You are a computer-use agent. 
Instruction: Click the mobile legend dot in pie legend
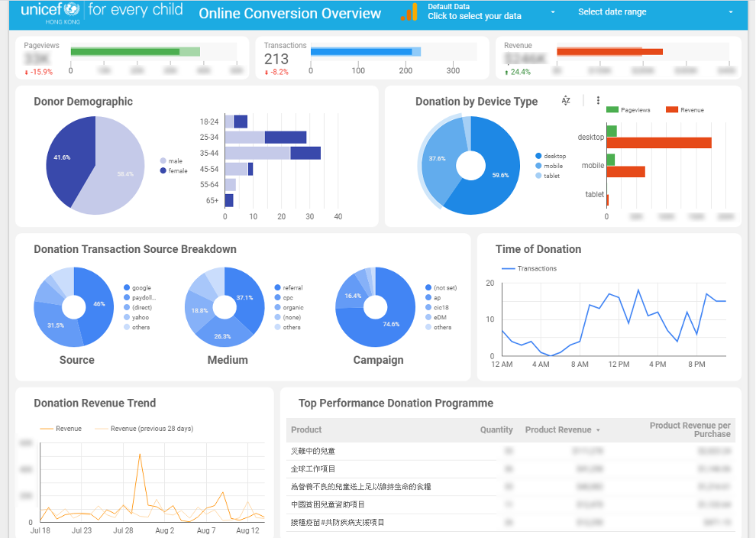pos(538,166)
